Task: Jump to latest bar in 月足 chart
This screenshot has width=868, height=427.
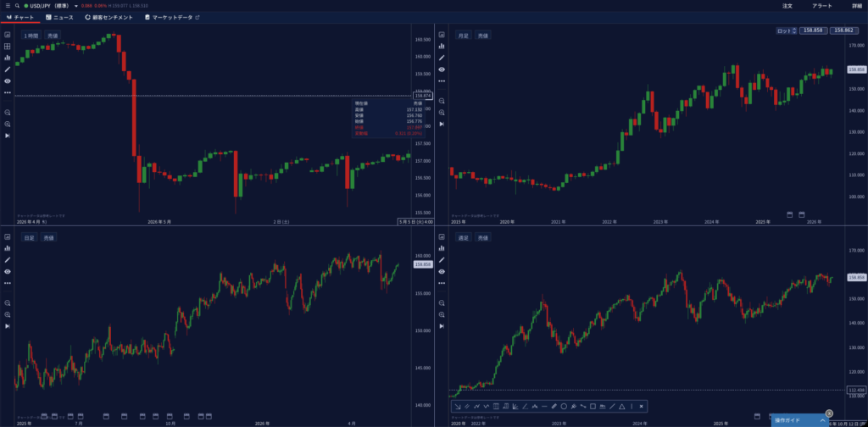Action: pos(442,124)
